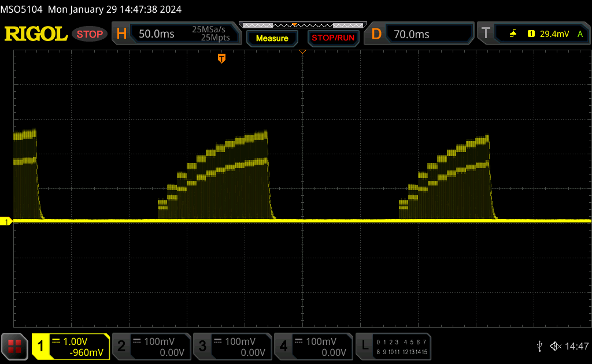Open the 25MSa/s acquisition memory settings
The height and width of the screenshot is (364, 592).
click(x=211, y=34)
